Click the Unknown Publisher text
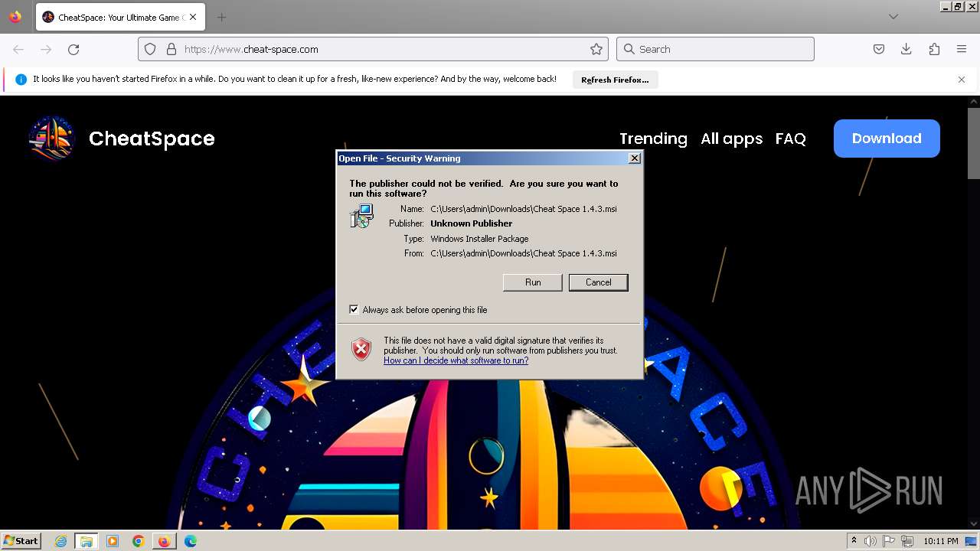 [471, 223]
